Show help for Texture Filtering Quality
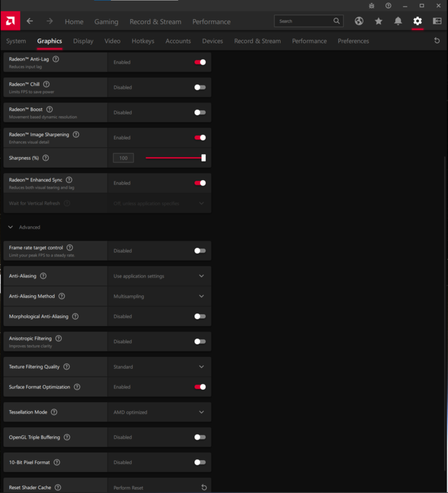 [x=66, y=367]
